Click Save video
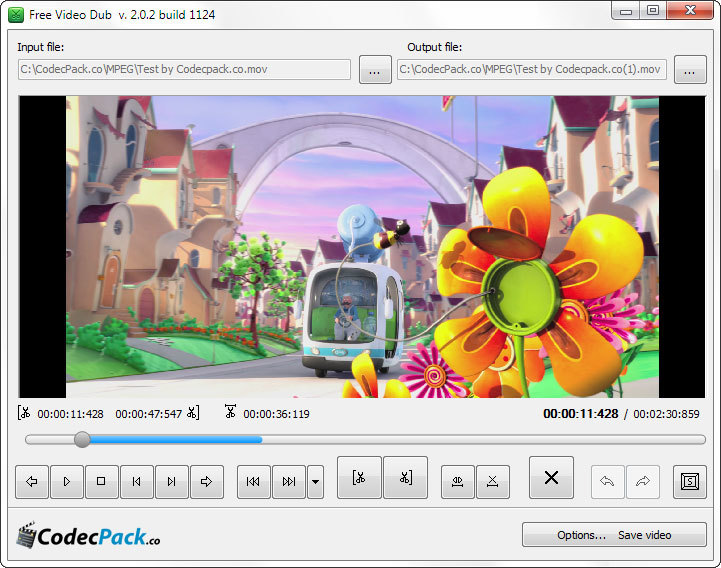Image resolution: width=721 pixels, height=568 pixels. point(644,535)
